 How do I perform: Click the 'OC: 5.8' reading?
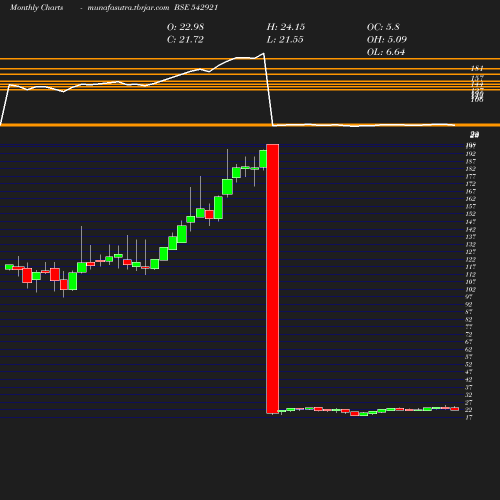point(383,27)
